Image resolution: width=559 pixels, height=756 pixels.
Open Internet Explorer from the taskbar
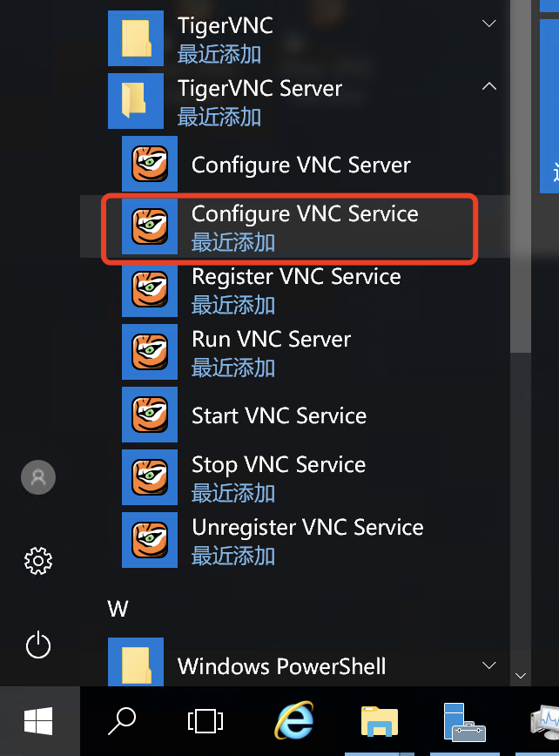pos(294,721)
